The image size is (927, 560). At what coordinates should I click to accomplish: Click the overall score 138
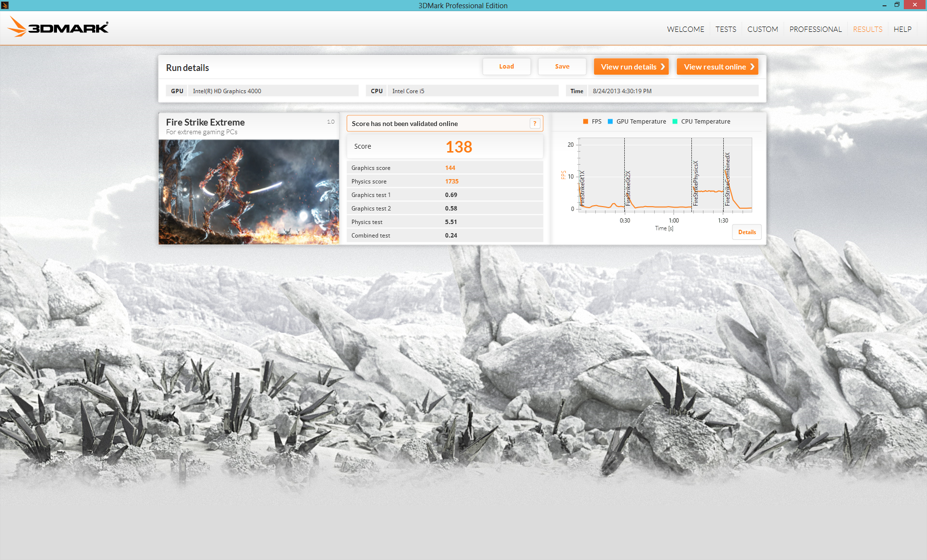[459, 147]
